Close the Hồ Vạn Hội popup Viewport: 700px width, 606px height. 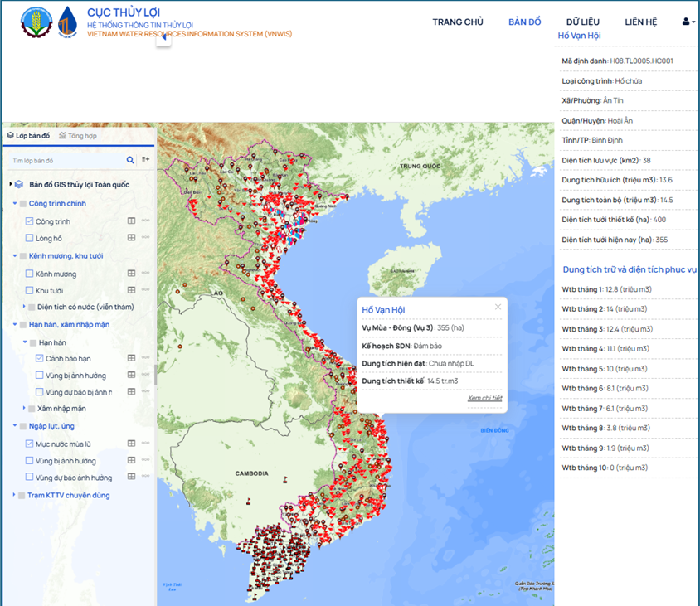coord(498,307)
